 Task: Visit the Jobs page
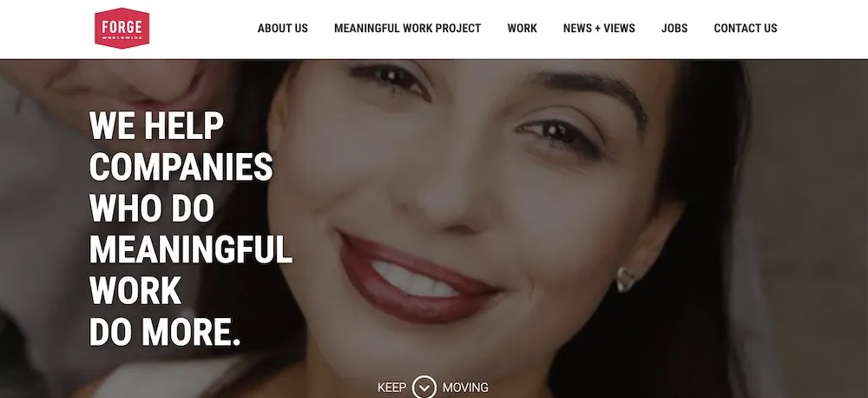[674, 29]
